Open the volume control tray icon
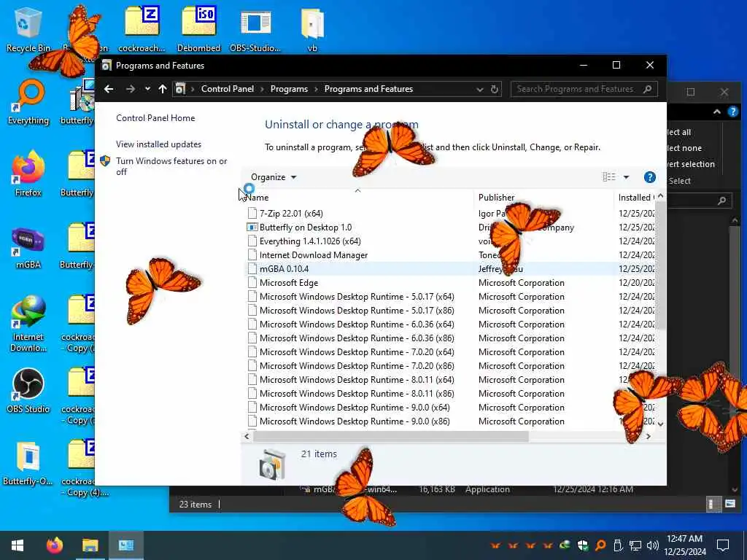The image size is (747, 560). 653,545
